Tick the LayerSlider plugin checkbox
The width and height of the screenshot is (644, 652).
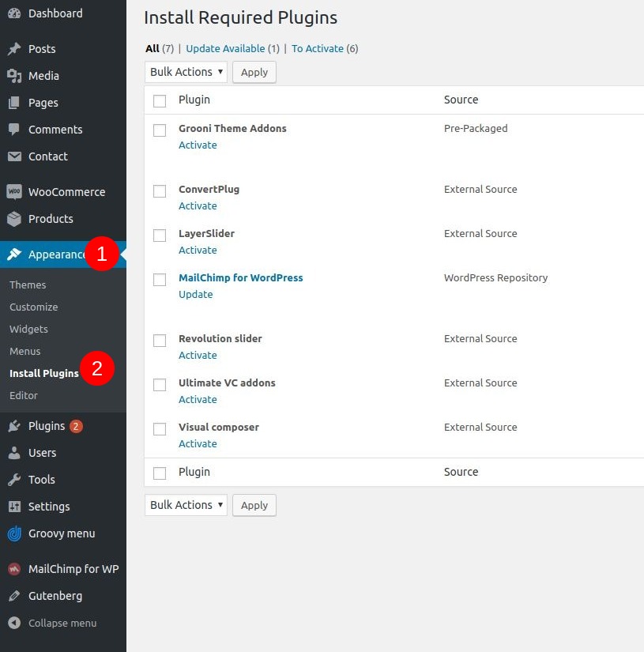(x=160, y=236)
